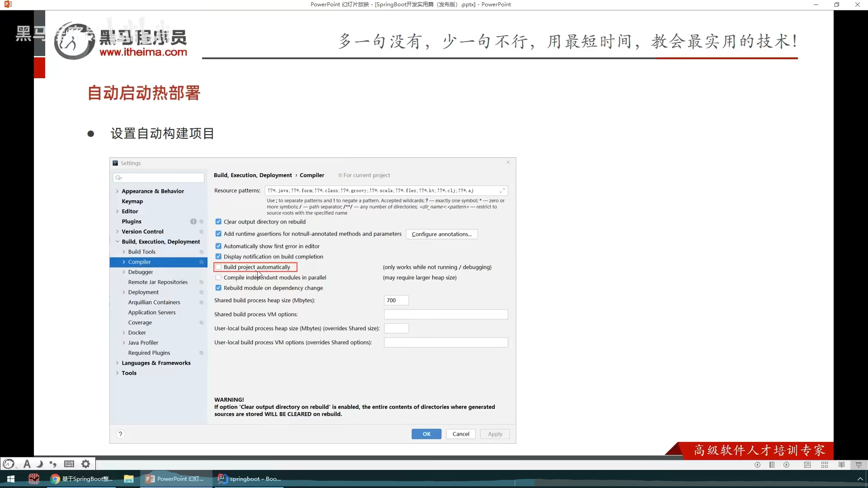Select Compiler in settings tree
The width and height of the screenshot is (868, 488).
[139, 262]
